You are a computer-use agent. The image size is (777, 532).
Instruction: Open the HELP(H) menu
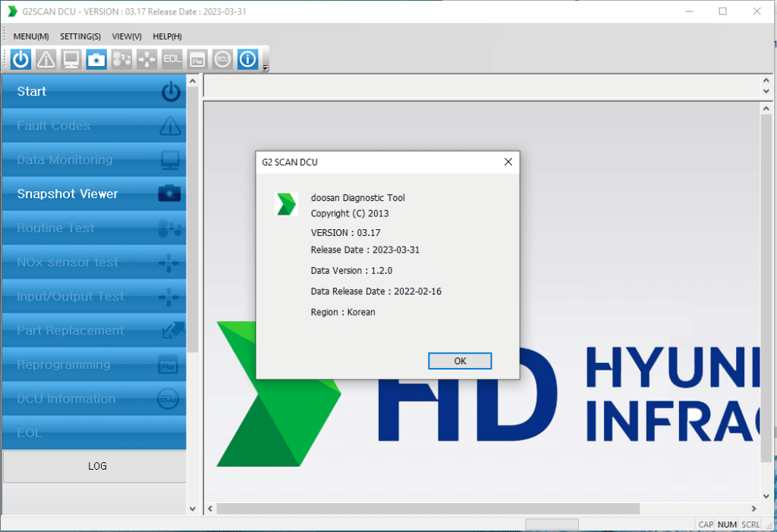[x=167, y=36]
